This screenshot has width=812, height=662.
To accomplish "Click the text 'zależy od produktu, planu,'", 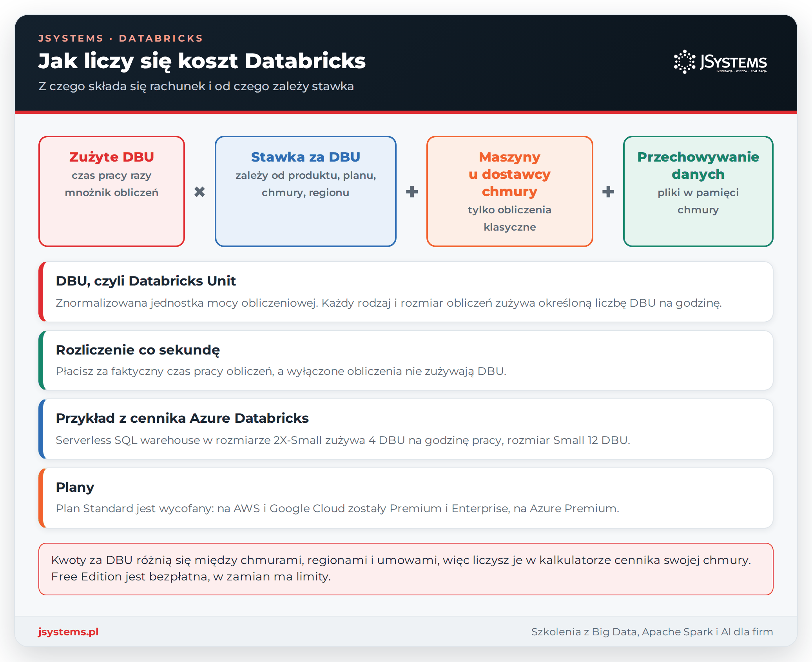I will 306,175.
